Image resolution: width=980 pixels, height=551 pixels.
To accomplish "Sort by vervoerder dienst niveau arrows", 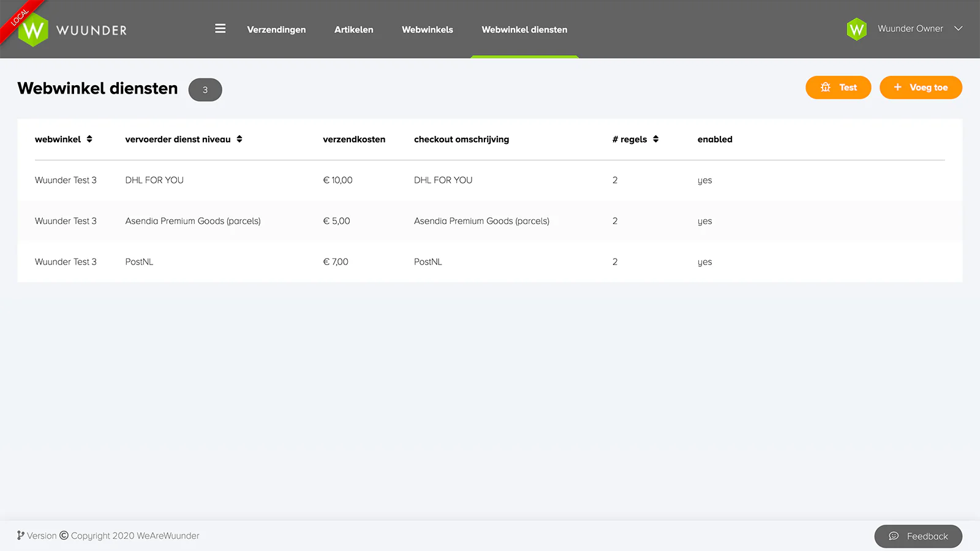I will [239, 139].
